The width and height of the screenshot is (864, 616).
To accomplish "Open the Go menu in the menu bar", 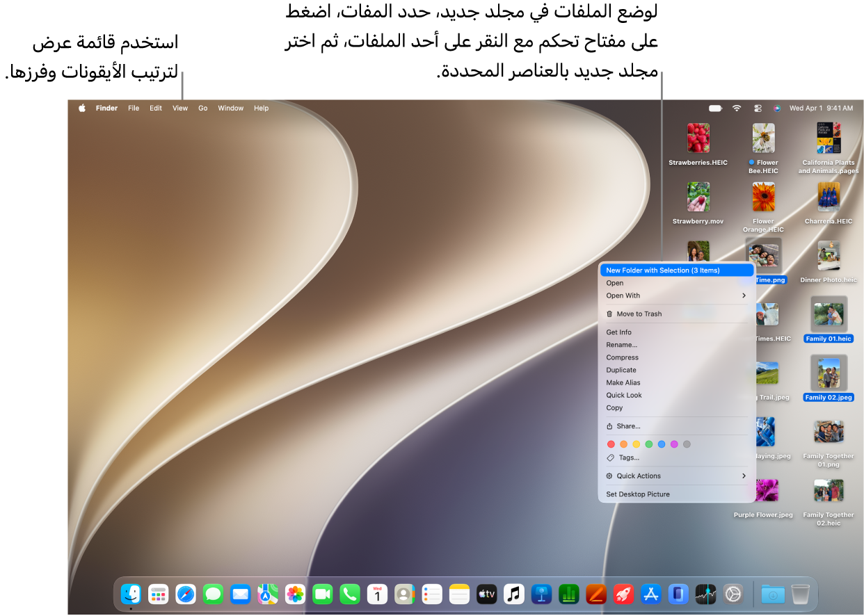I will (203, 108).
